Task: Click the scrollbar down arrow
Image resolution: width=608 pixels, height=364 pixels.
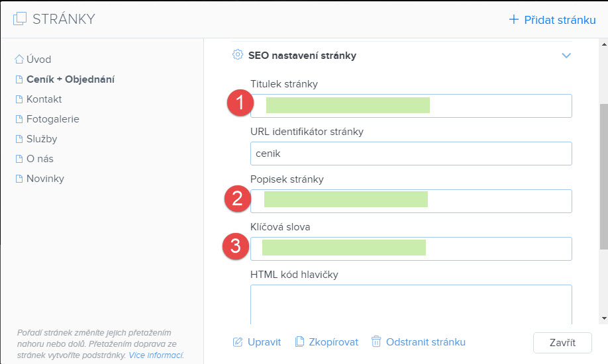Action: pos(604,318)
